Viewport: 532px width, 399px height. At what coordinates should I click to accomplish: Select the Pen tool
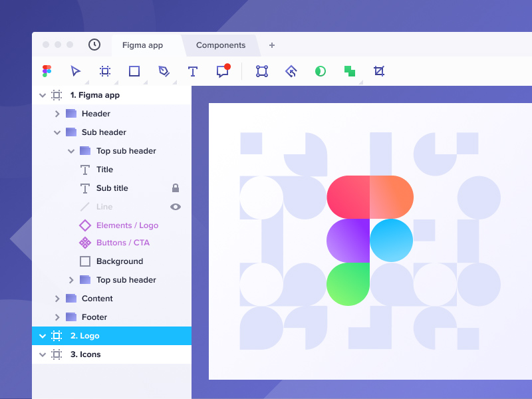tap(164, 71)
